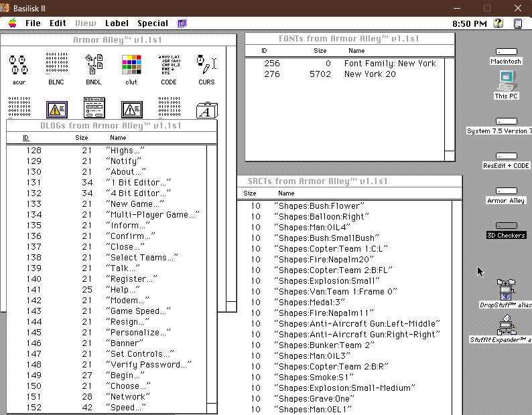Select the BLNC resource icon

click(x=56, y=65)
